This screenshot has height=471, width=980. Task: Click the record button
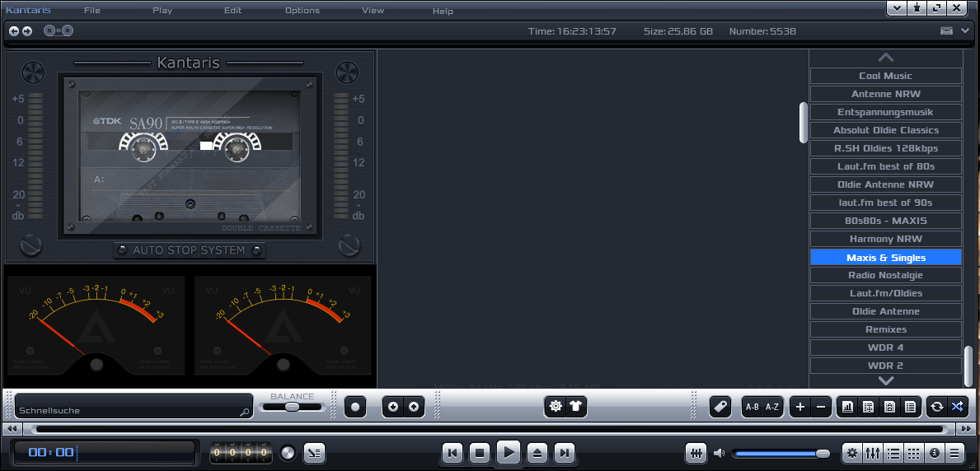[x=355, y=407]
